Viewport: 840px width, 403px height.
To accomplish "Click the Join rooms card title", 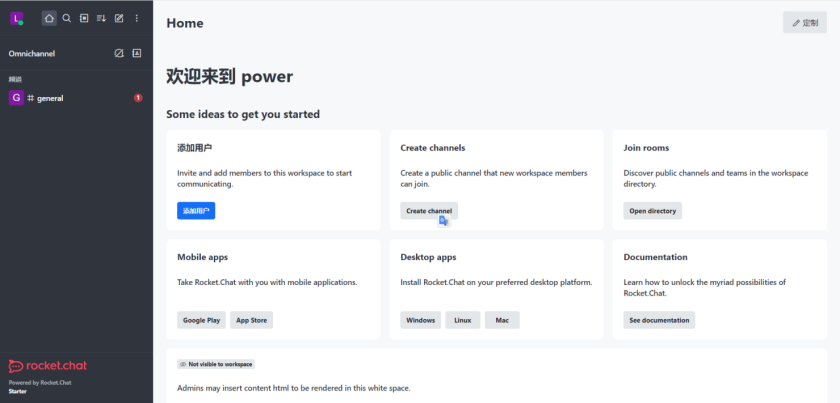I will pyautogui.click(x=646, y=148).
